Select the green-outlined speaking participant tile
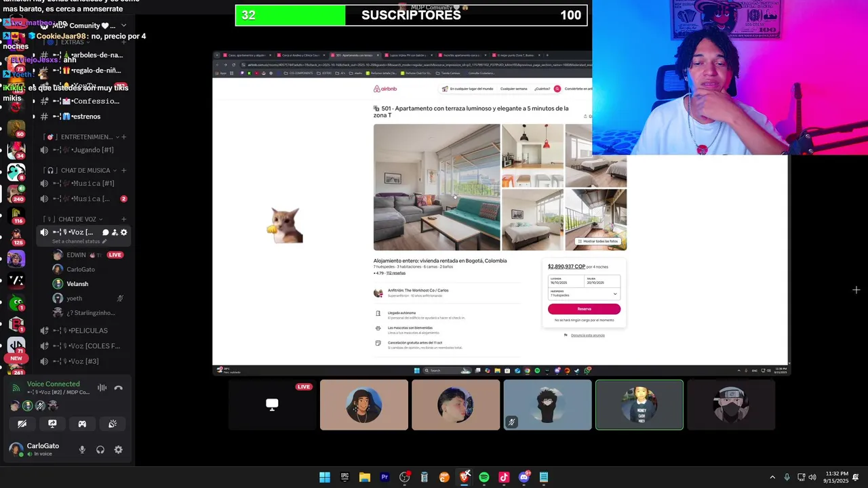 point(639,405)
